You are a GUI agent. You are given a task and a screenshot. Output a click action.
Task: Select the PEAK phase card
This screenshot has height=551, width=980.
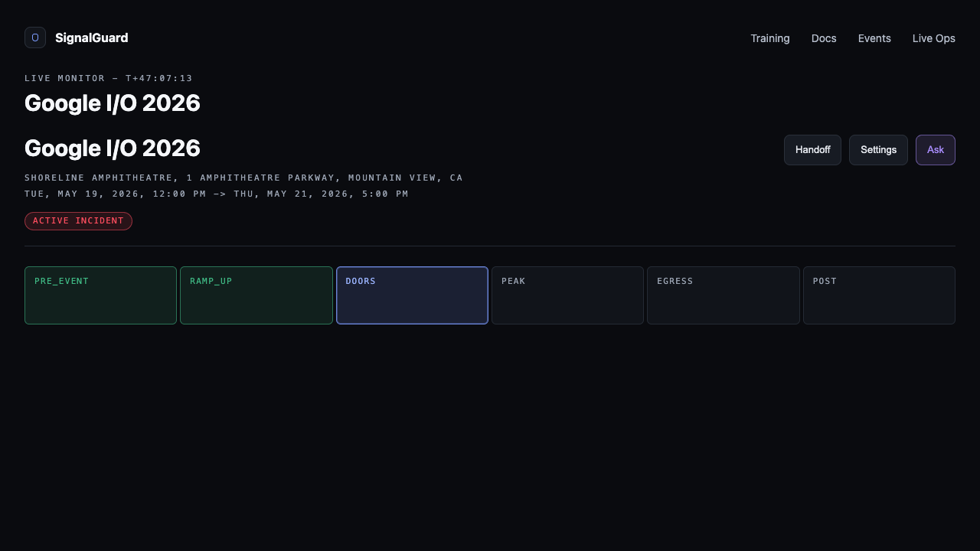[x=567, y=295]
